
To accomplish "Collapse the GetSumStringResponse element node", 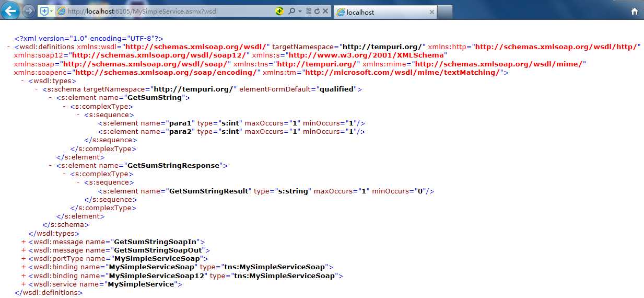I will (x=51, y=166).
